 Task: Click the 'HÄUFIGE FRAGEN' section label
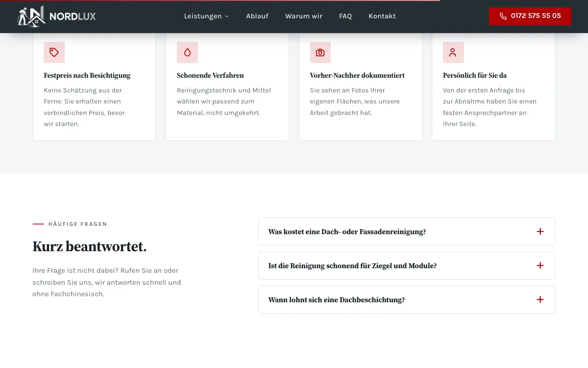pos(78,224)
